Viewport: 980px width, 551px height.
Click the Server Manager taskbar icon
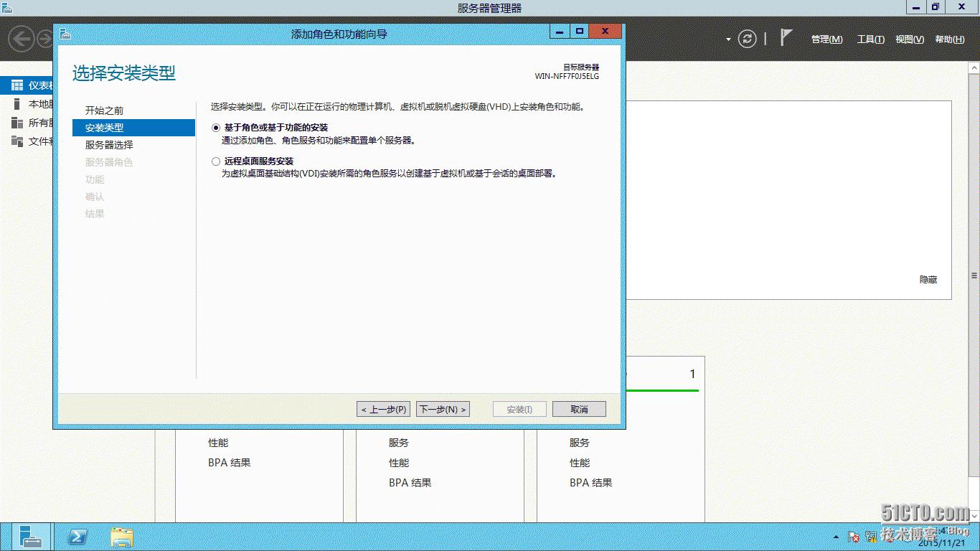32,536
